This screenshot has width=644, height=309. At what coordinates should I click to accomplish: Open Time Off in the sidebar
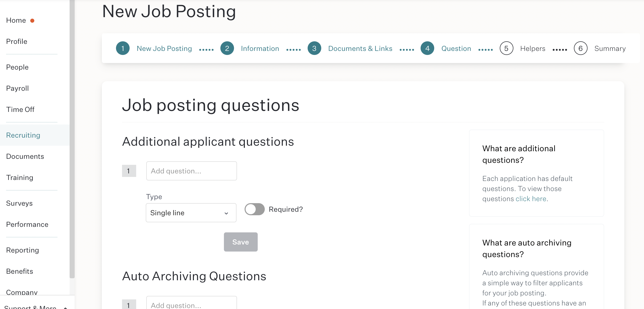point(20,109)
